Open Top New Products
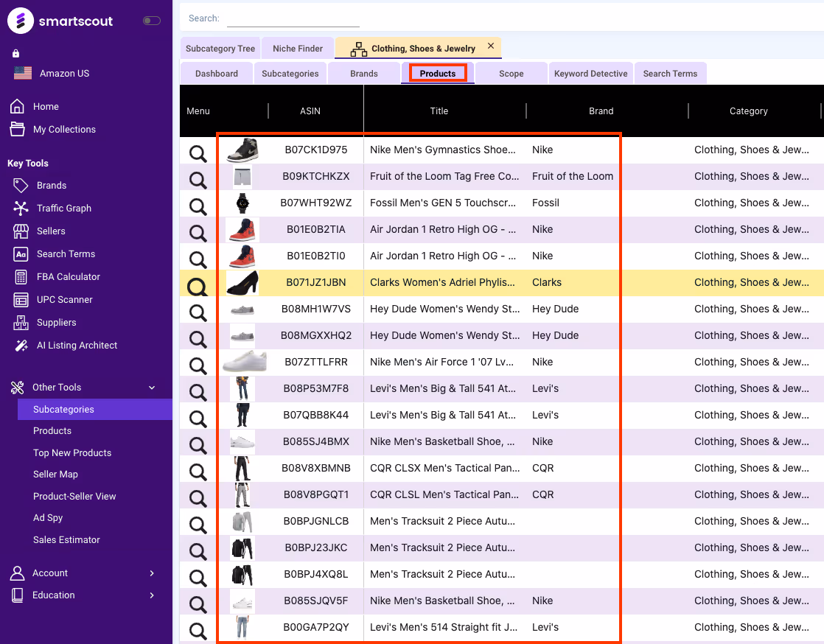 (72, 453)
